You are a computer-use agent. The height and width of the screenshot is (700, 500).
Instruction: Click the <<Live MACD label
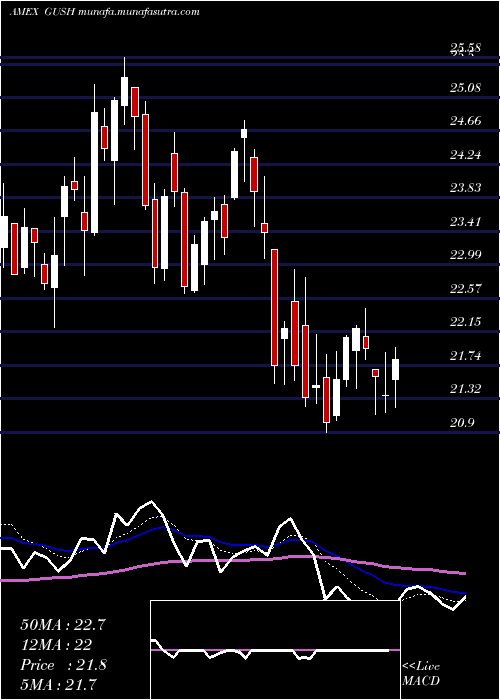pyautogui.click(x=421, y=674)
